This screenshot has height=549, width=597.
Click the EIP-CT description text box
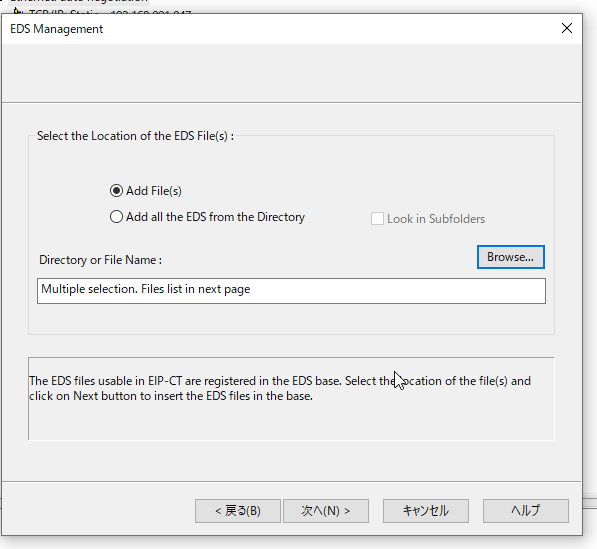[x=291, y=399]
